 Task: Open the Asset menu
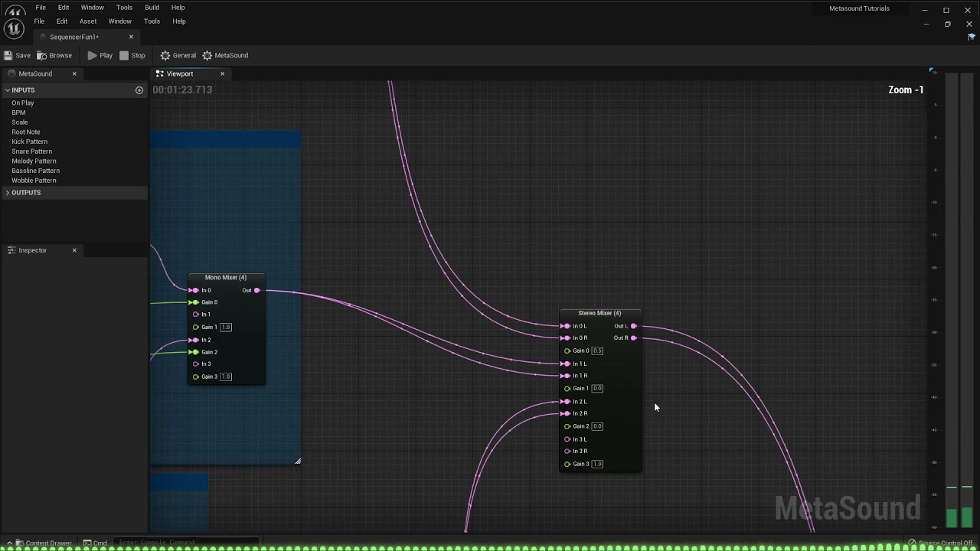[x=88, y=21]
